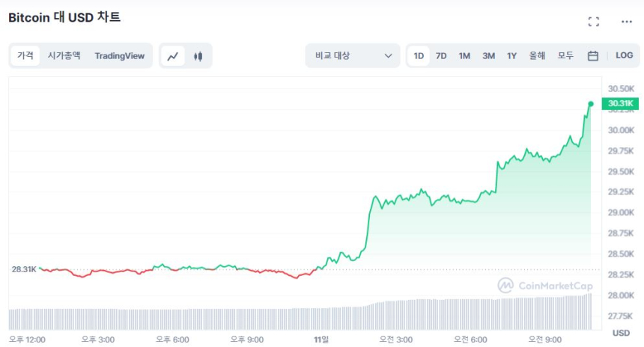Click the green 30.31K price label
This screenshot has height=347, width=644.
point(621,103)
